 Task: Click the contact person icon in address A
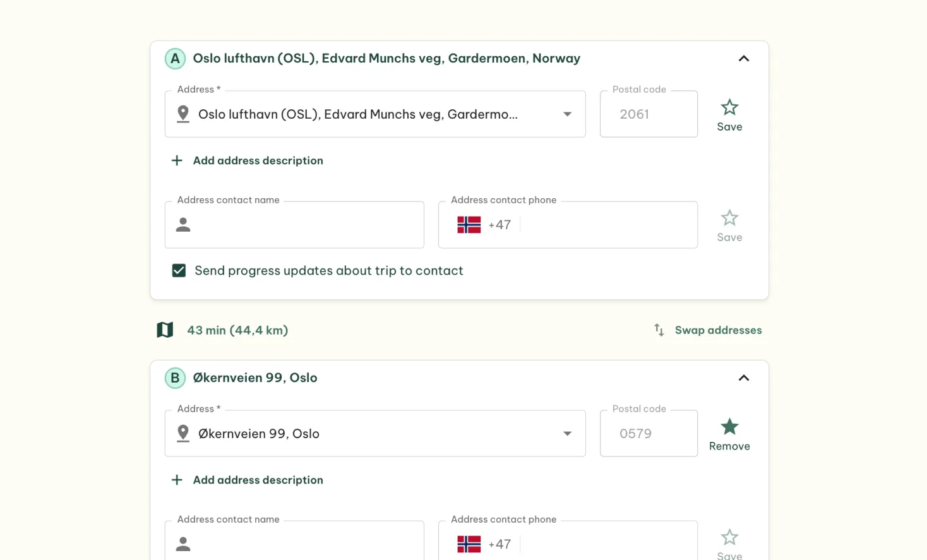(x=183, y=224)
